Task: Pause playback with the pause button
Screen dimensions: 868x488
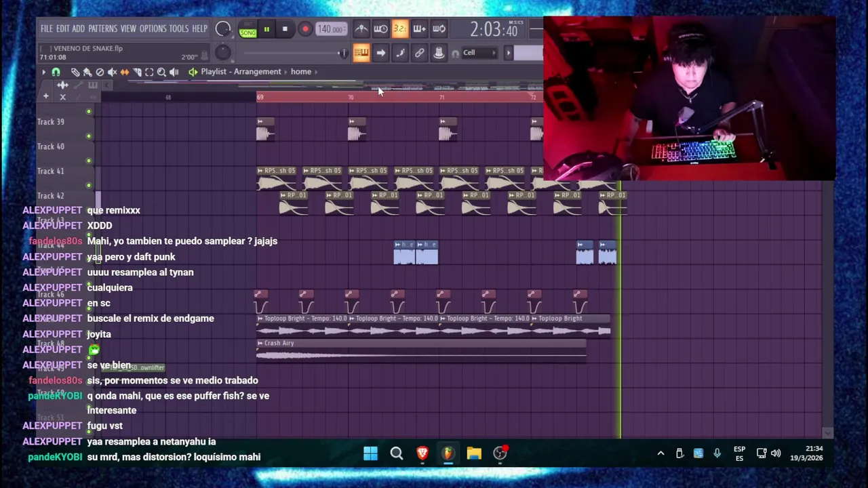Action: point(267,29)
